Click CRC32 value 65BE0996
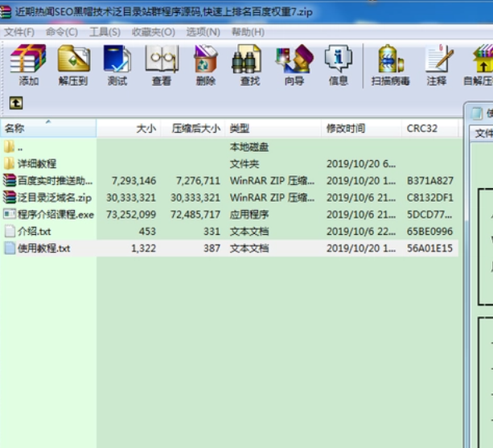 [x=429, y=232]
